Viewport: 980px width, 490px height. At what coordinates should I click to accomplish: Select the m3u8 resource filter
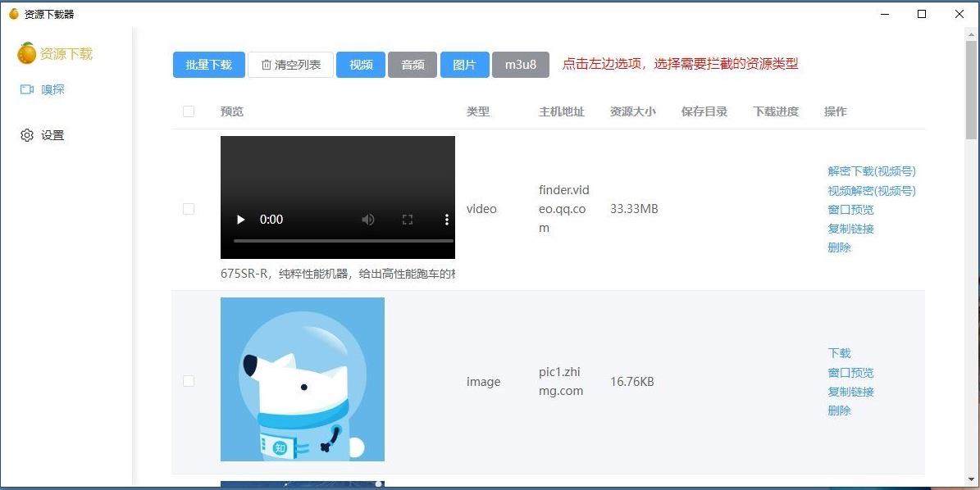pos(521,64)
